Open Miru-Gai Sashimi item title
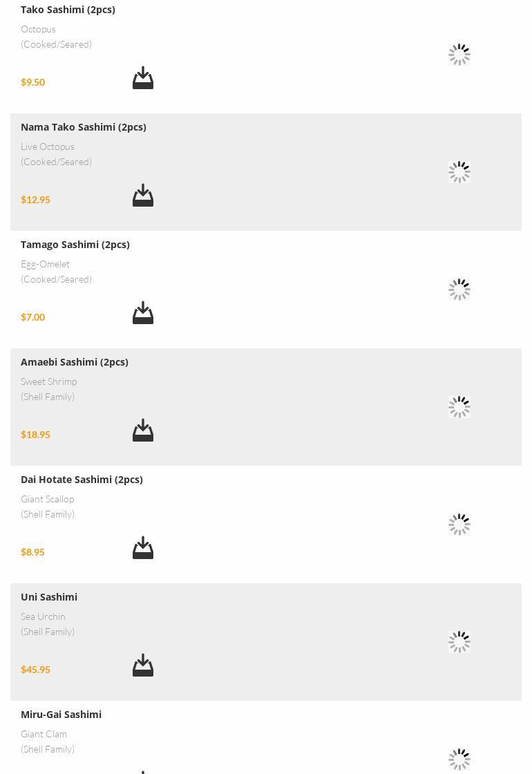 pos(61,715)
